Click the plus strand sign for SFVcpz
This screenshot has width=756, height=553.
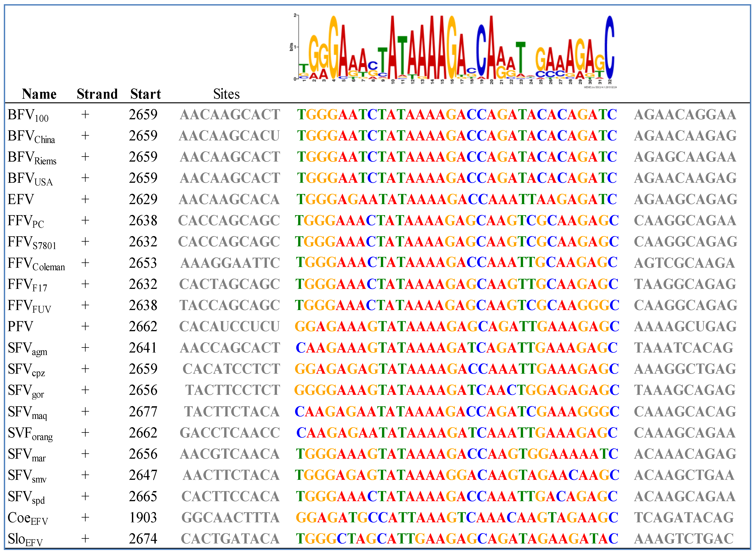85,369
